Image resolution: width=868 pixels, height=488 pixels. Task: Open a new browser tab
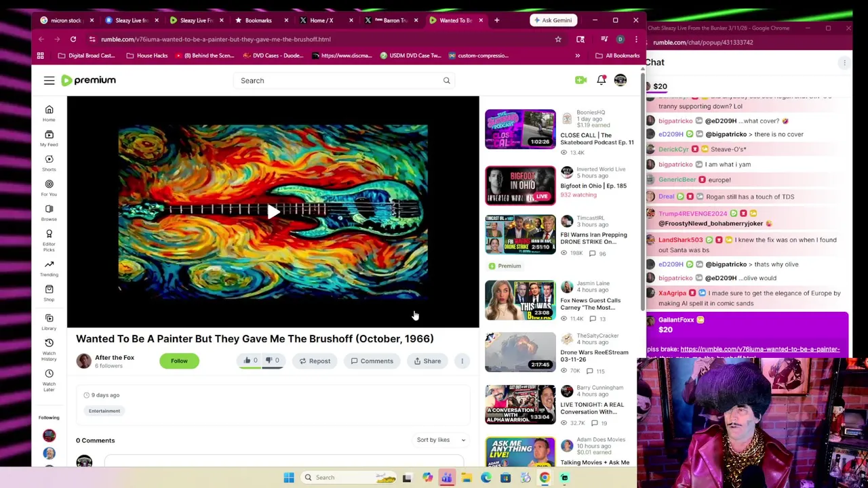coord(496,20)
